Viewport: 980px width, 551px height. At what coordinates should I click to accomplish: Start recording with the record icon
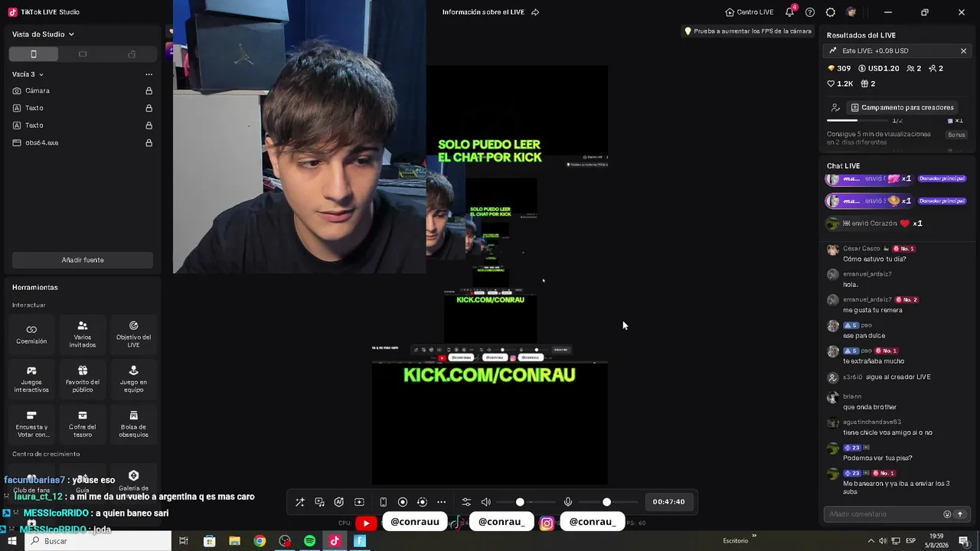tap(403, 502)
